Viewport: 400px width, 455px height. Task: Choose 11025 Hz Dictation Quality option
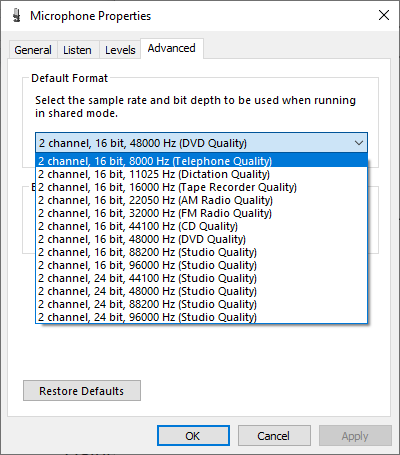click(201, 174)
